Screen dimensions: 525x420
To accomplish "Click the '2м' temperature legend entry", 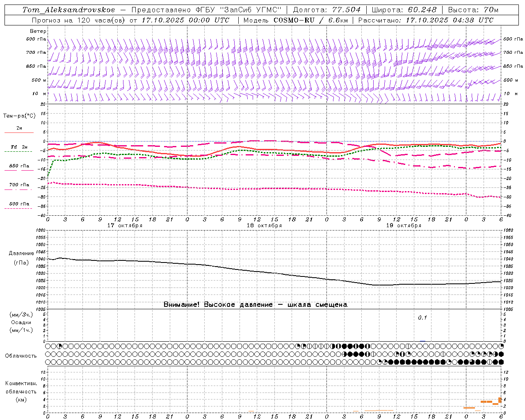I will click(x=19, y=128).
